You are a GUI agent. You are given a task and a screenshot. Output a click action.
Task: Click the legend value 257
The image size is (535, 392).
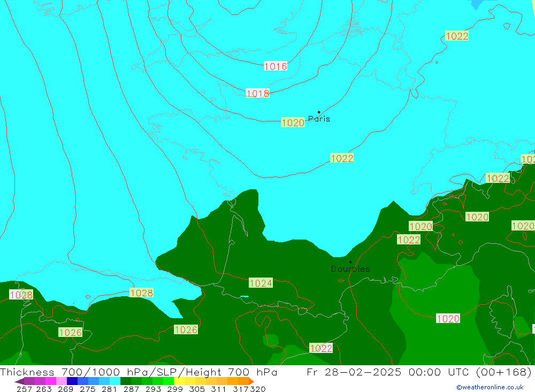coord(24,389)
